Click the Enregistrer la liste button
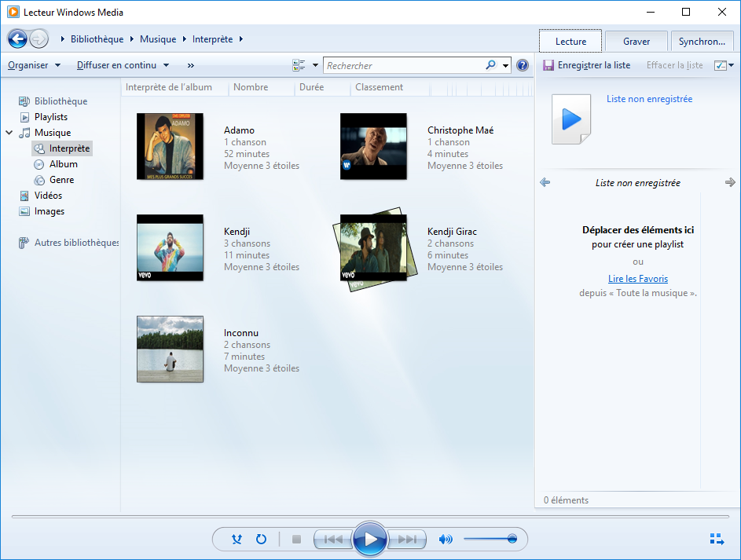 click(586, 65)
